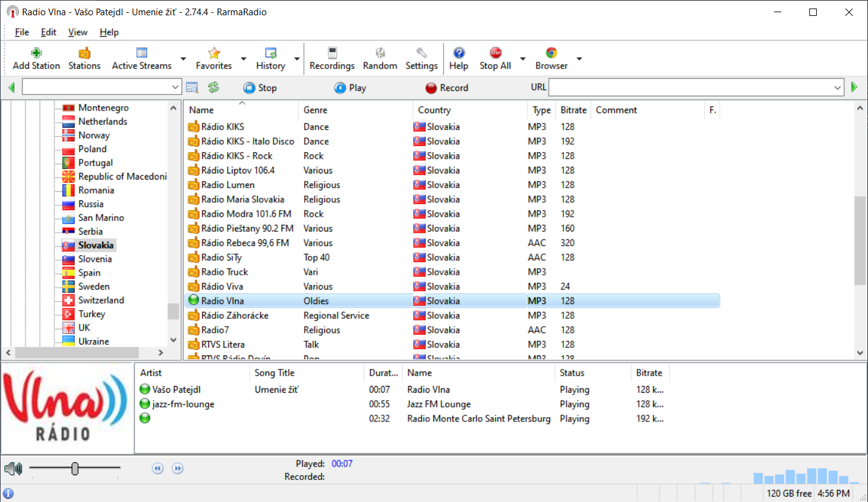Image resolution: width=868 pixels, height=502 pixels.
Task: Launch the Browser toolbar icon
Action: click(551, 53)
